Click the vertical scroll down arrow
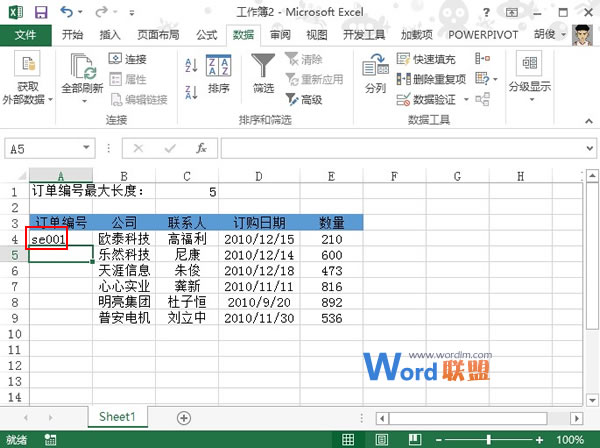This screenshot has width=600, height=448. [593, 401]
